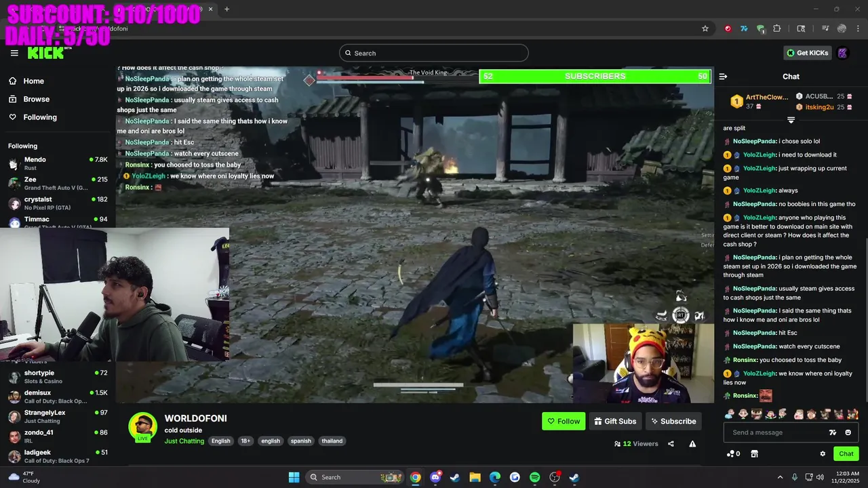Open shortypie channel in sidebar
The width and height of the screenshot is (868, 488).
point(58,377)
